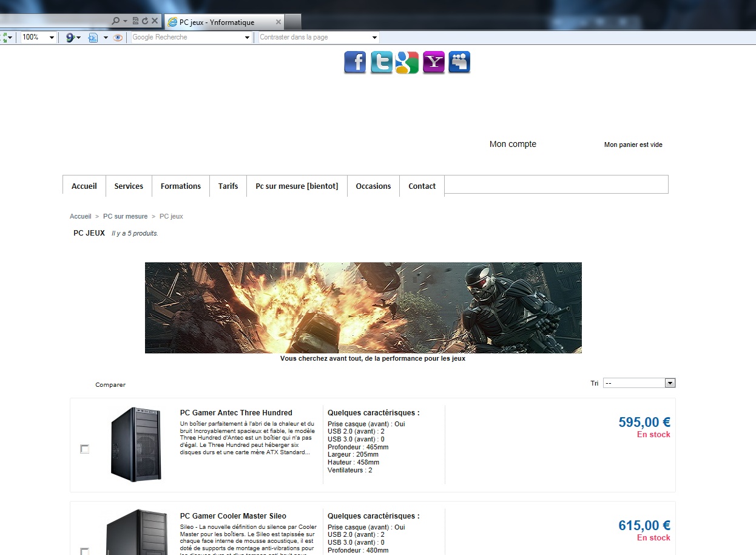The image size is (756, 555).
Task: Click 'En stock' under the 595,00 € price
Action: click(653, 435)
